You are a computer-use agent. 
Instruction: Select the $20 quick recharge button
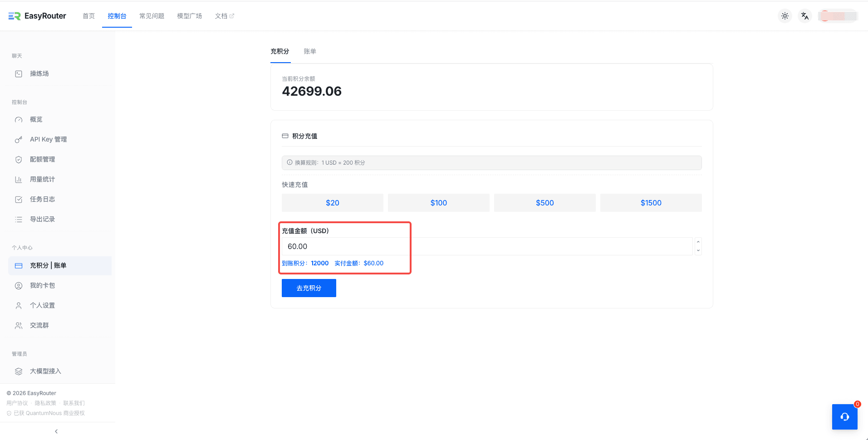pos(333,203)
